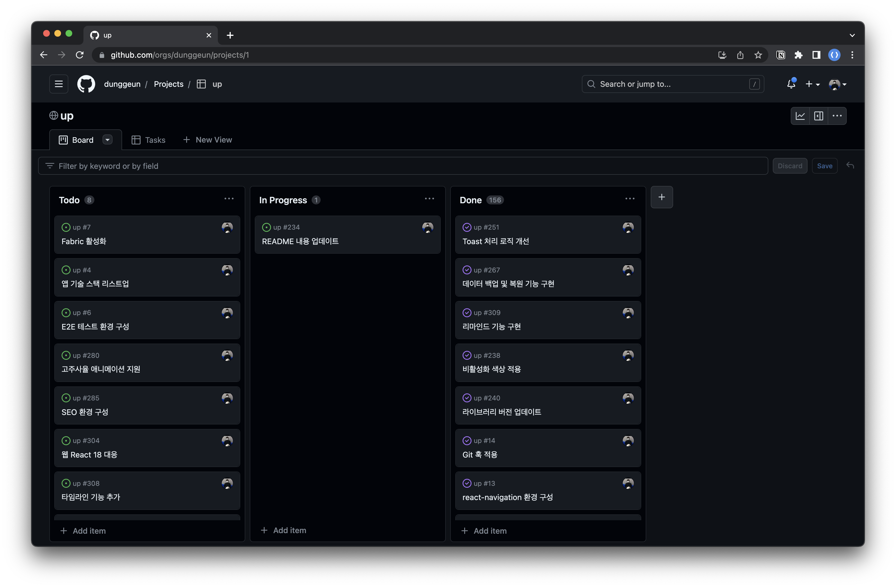
Task: Click the GitHub Octocat logo
Action: [x=86, y=84]
